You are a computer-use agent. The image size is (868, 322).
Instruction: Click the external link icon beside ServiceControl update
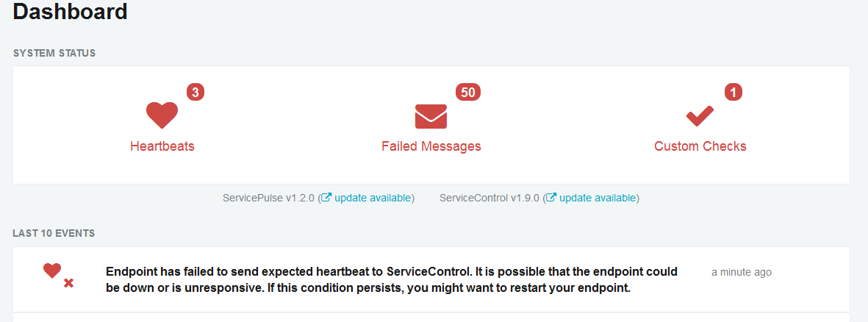[x=551, y=198]
